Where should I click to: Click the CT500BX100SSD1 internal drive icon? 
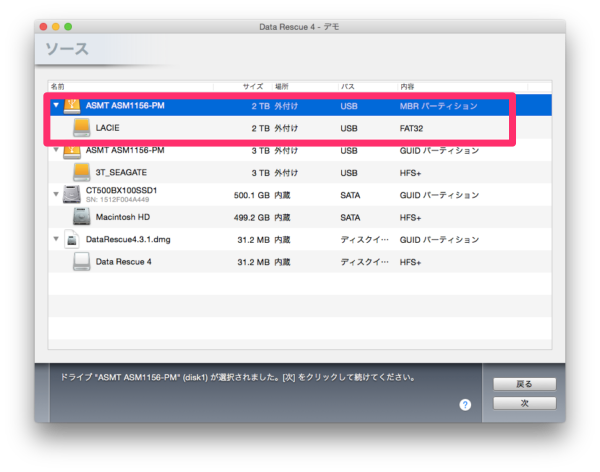coord(72,194)
